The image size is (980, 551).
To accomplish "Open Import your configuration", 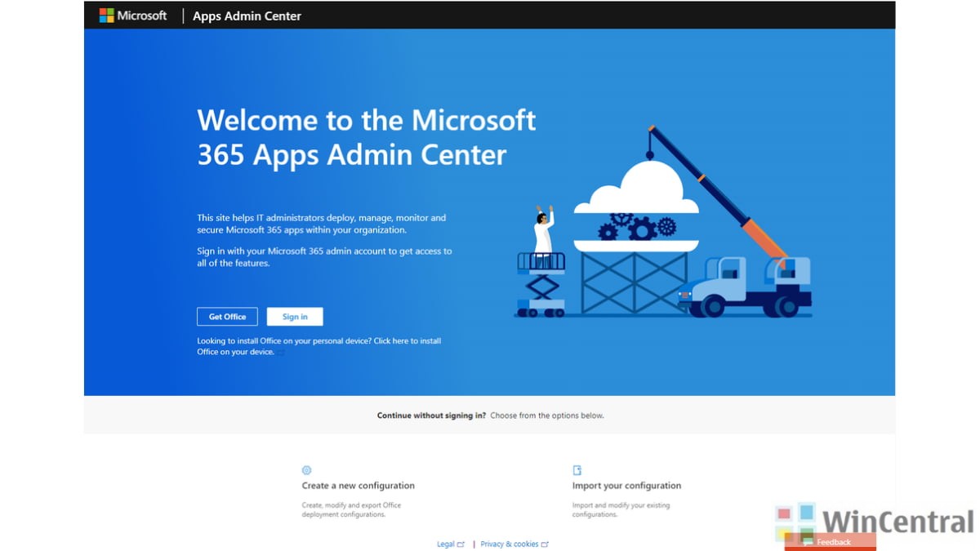I will [x=626, y=486].
